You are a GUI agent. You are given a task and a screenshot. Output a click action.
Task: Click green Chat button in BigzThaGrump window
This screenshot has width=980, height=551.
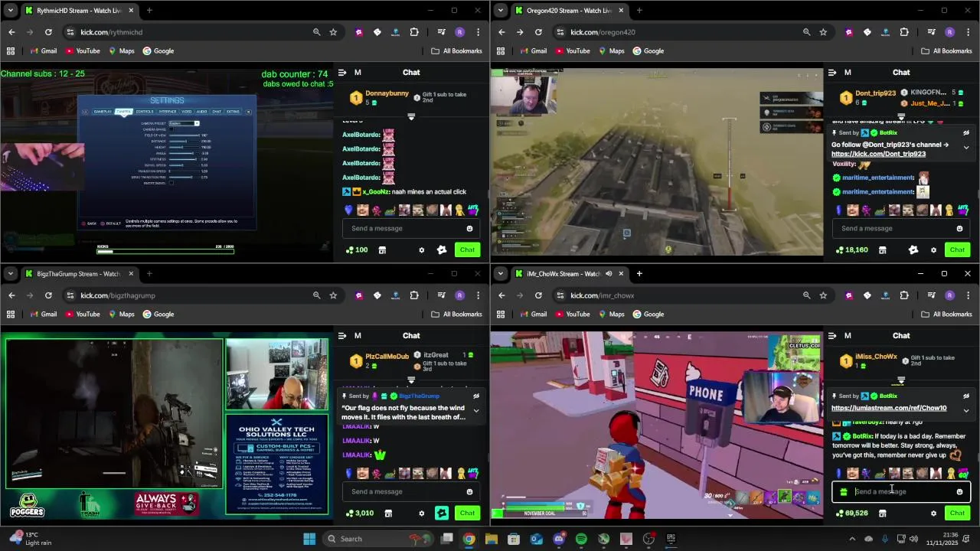[x=467, y=513]
